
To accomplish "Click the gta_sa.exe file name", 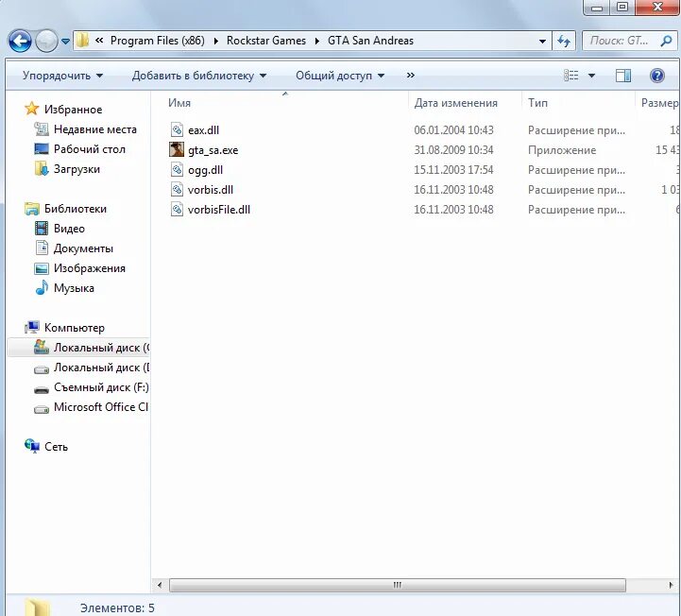I will pos(213,150).
